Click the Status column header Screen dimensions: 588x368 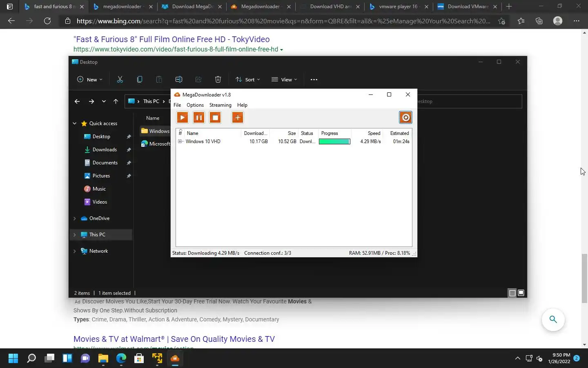pos(308,133)
